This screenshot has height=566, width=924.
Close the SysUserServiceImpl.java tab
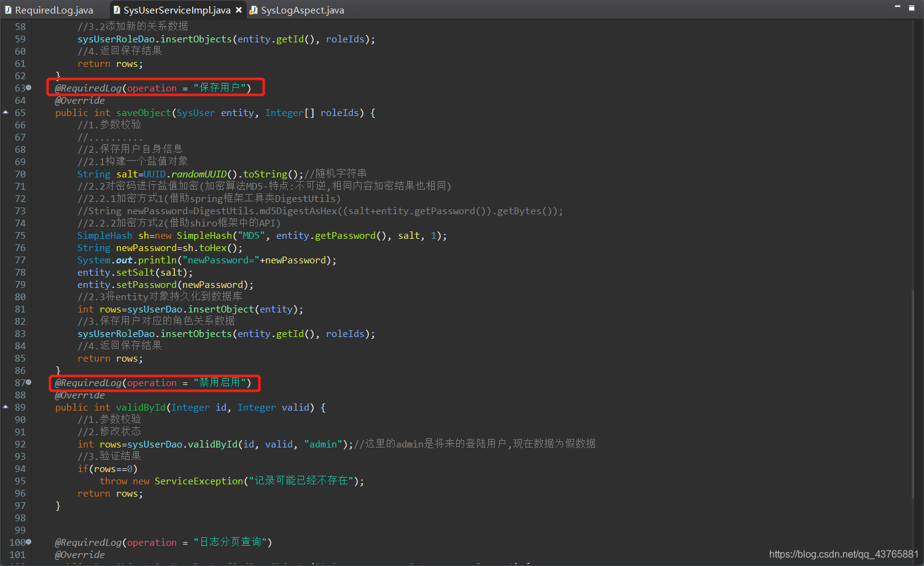click(x=239, y=10)
